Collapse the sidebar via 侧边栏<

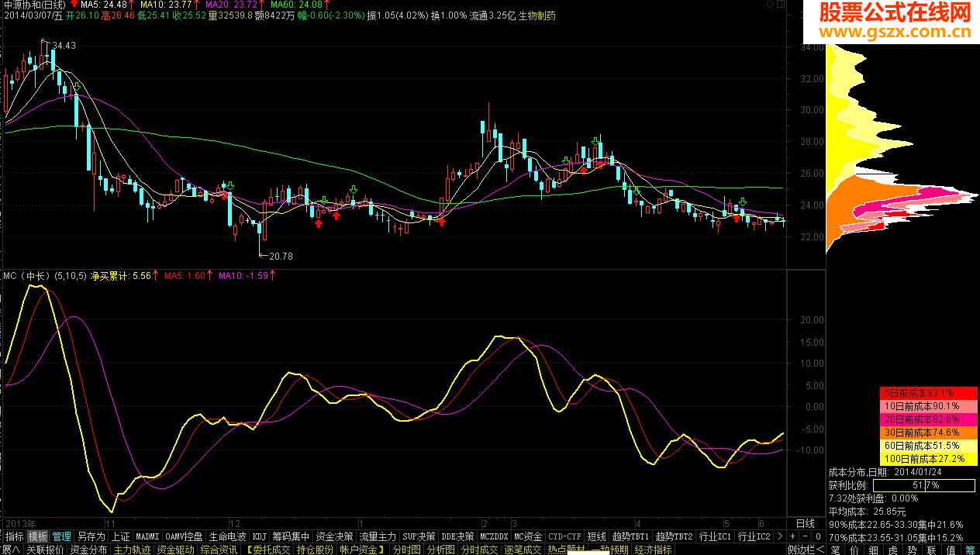806,550
